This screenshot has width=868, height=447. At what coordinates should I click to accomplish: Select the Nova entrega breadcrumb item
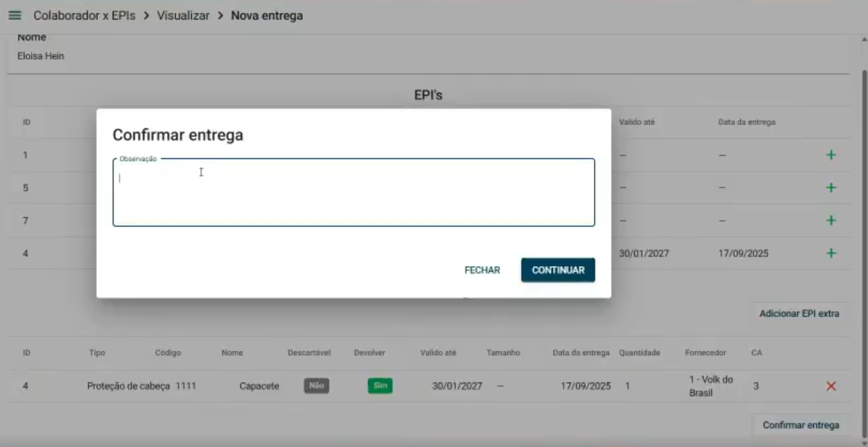[267, 16]
